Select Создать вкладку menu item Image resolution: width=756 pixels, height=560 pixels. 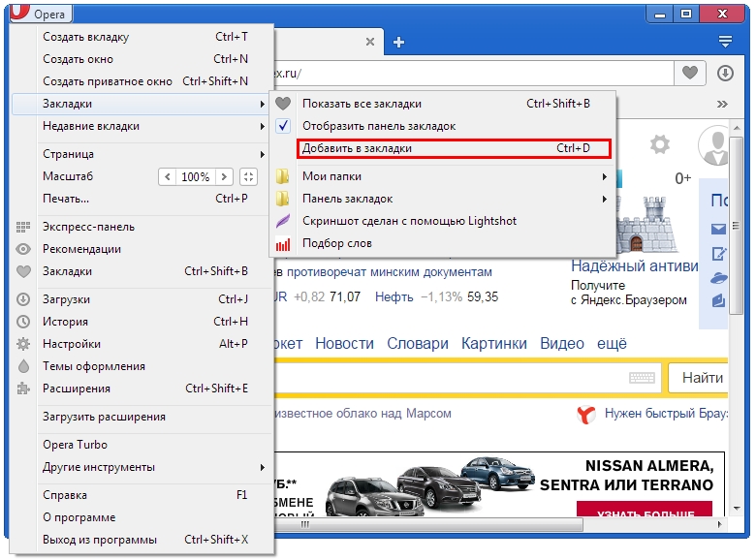(x=142, y=37)
